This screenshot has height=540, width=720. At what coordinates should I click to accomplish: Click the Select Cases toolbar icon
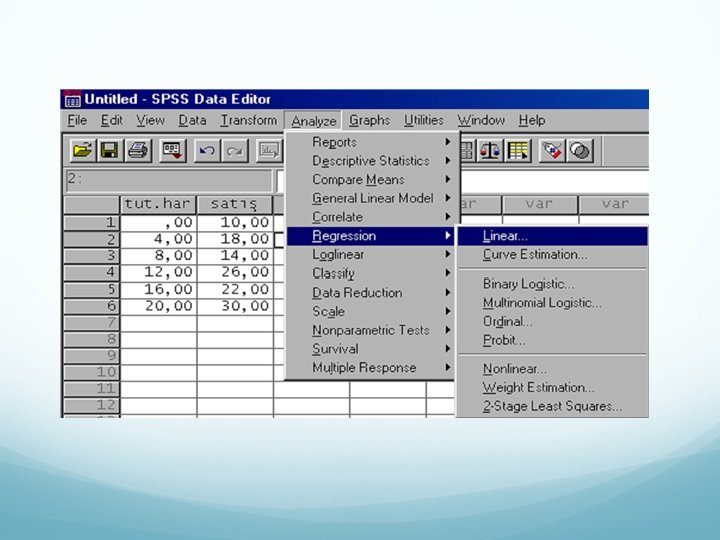[518, 151]
